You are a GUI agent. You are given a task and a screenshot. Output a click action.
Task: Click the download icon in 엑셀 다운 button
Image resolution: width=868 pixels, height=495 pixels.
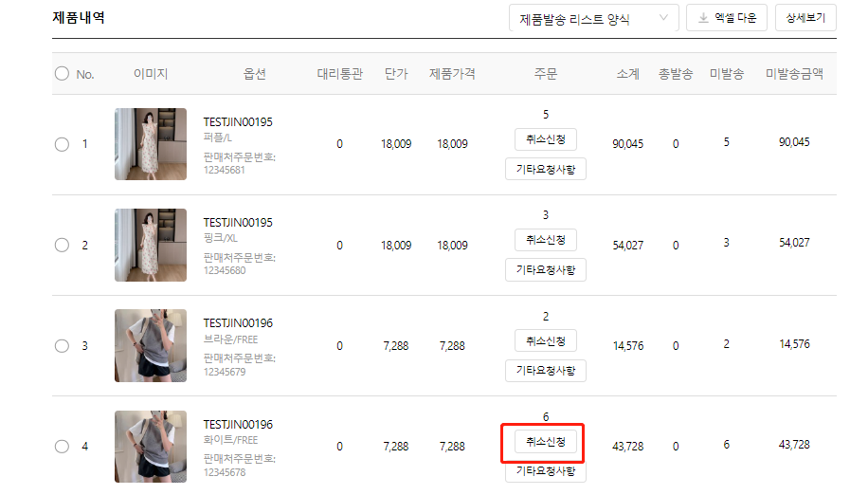tap(703, 18)
